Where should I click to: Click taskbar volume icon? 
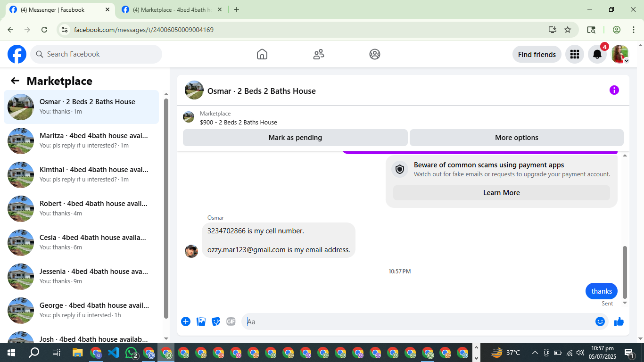pyautogui.click(x=580, y=353)
